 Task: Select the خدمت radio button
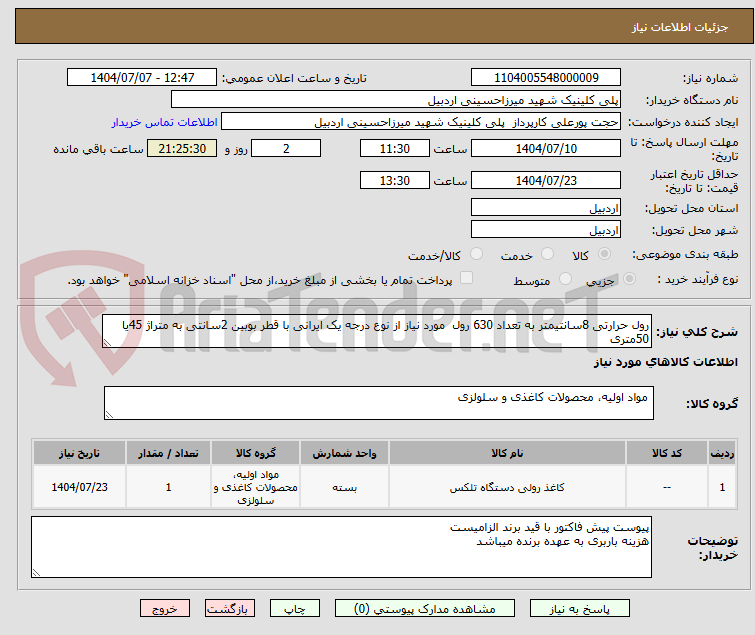pos(547,253)
